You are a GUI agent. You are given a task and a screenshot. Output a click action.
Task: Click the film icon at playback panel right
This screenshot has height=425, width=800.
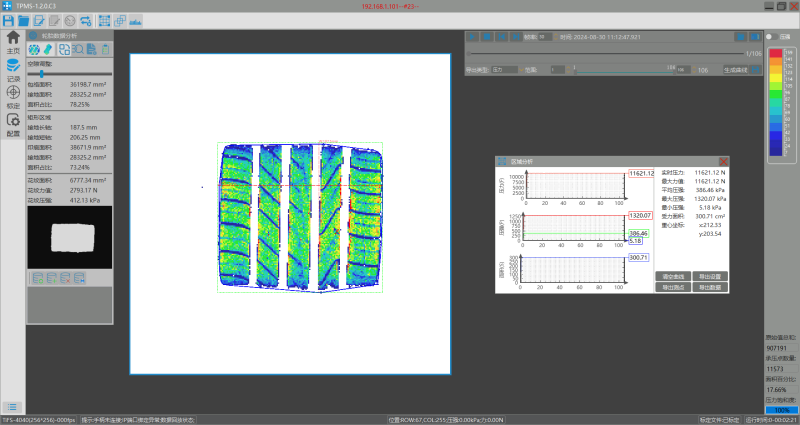tap(755, 37)
